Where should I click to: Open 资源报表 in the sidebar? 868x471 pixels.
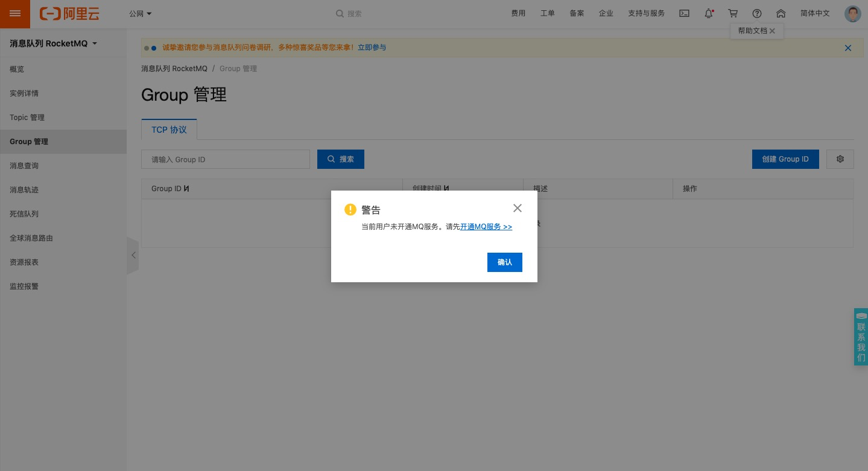(63, 262)
